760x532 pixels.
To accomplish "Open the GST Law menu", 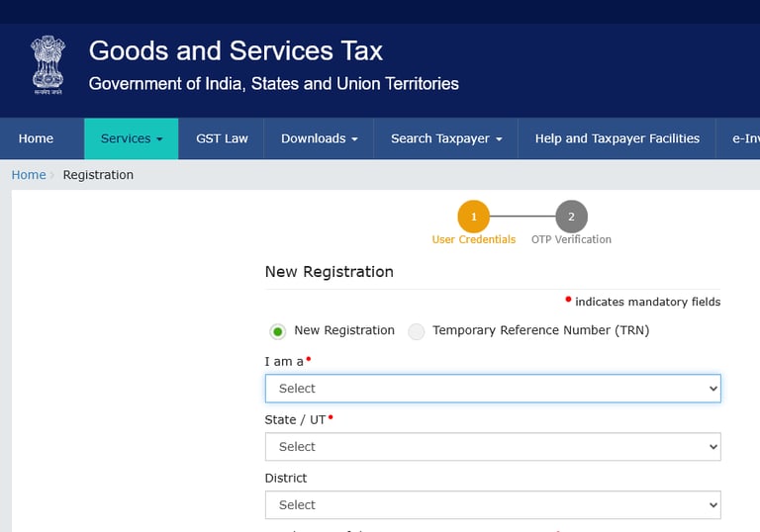I will coord(222,138).
